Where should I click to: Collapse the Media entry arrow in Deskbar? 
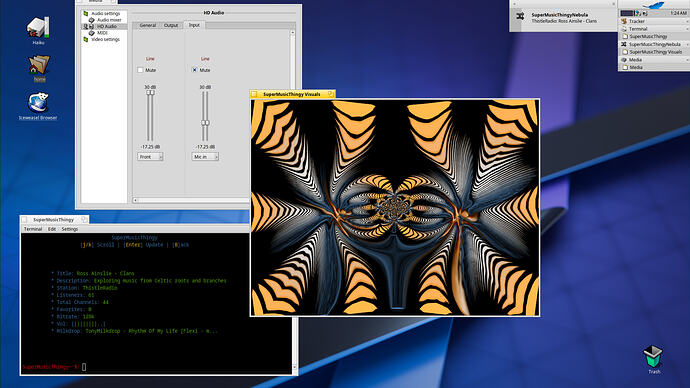click(x=686, y=60)
